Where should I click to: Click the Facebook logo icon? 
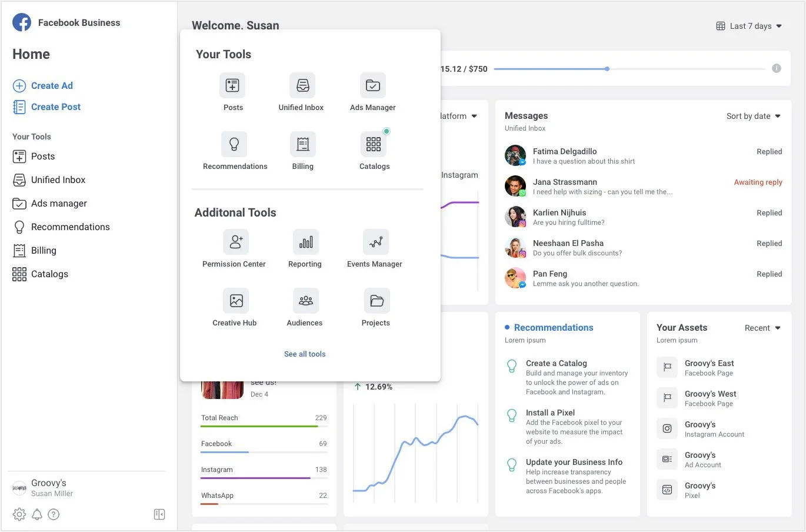pyautogui.click(x=22, y=22)
